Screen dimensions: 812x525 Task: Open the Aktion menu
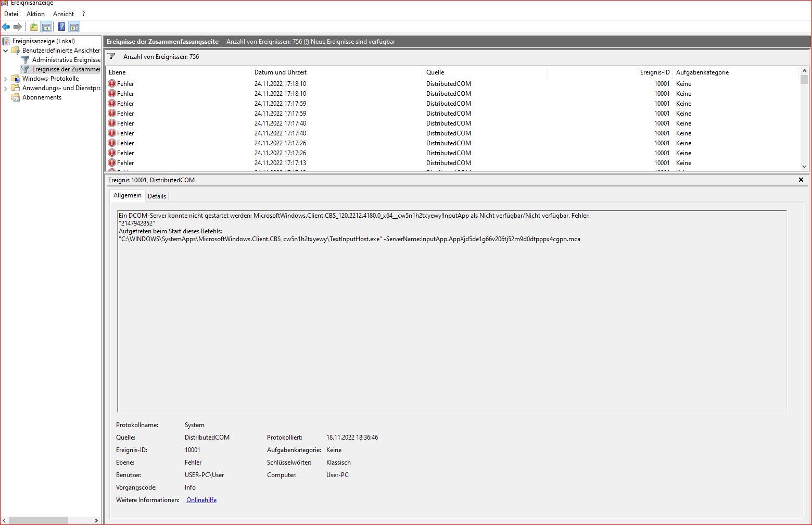[35, 14]
